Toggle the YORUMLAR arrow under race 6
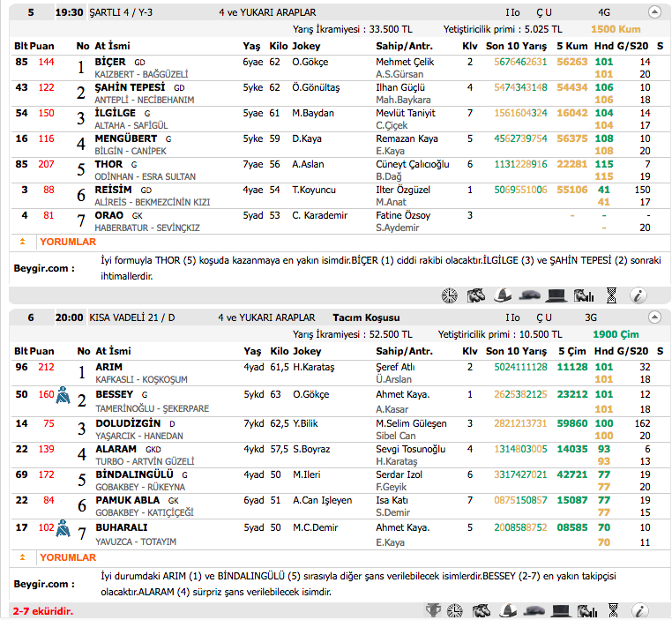The width and height of the screenshot is (672, 620). click(x=22, y=557)
